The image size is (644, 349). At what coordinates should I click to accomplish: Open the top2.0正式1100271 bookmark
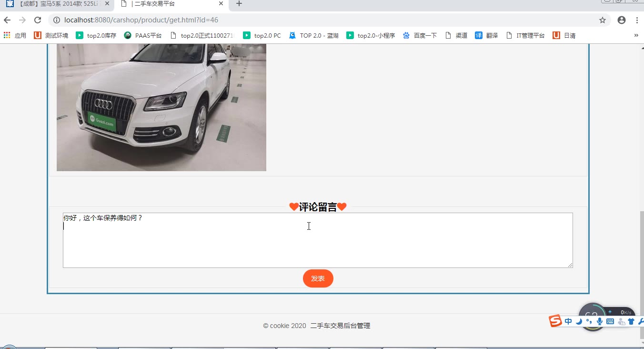pyautogui.click(x=202, y=35)
